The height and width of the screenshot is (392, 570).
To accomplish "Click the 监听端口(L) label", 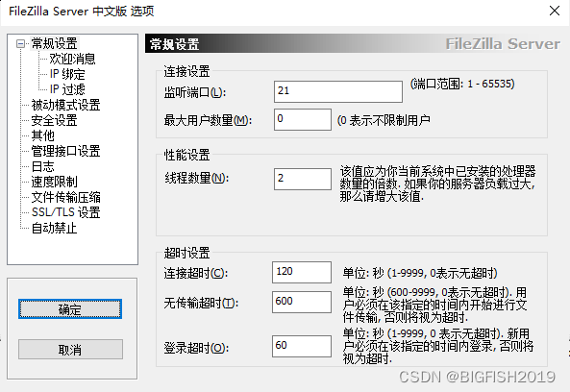I will tap(195, 92).
